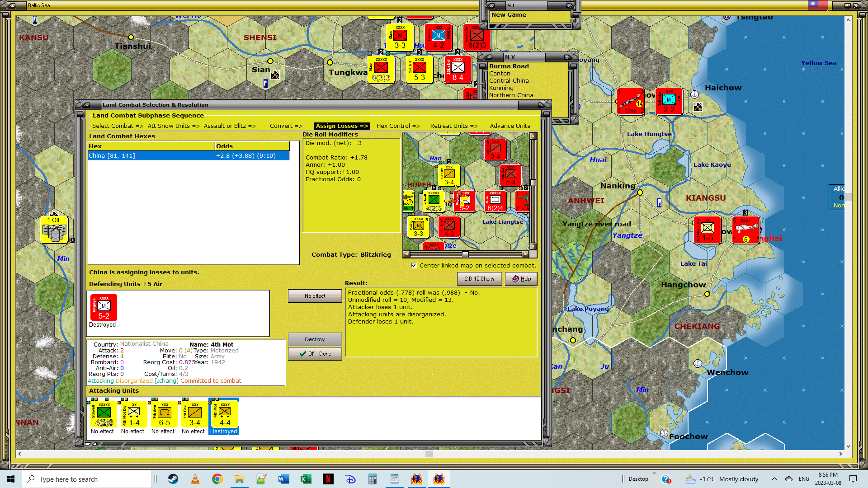868x488 pixels.
Task: Click the Sian factory symbol
Action: tap(275, 75)
